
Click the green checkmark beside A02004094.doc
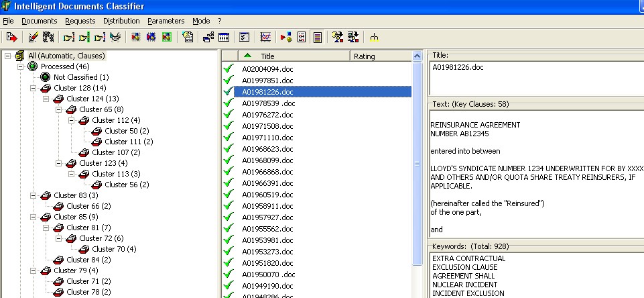coord(229,68)
